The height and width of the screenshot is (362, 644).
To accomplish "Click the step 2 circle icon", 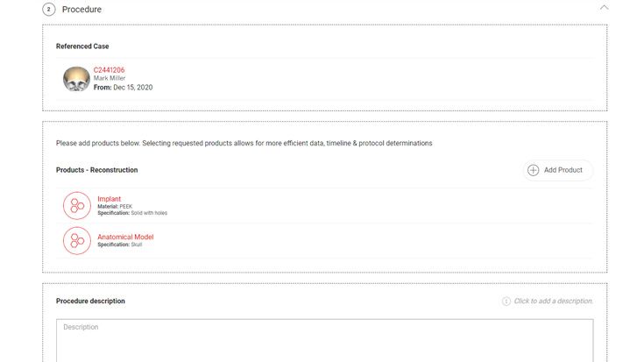I will click(49, 10).
